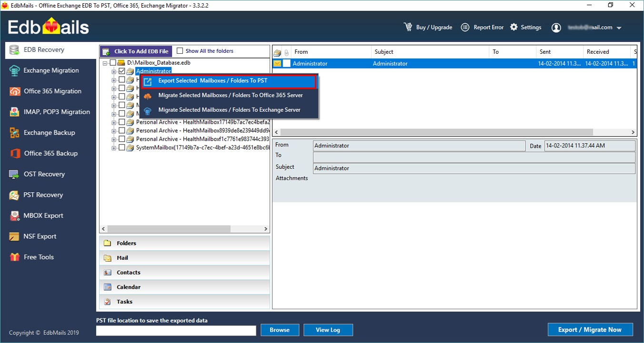644x343 pixels.
Task: Select the Office 365 Migration icon
Action: [15, 91]
